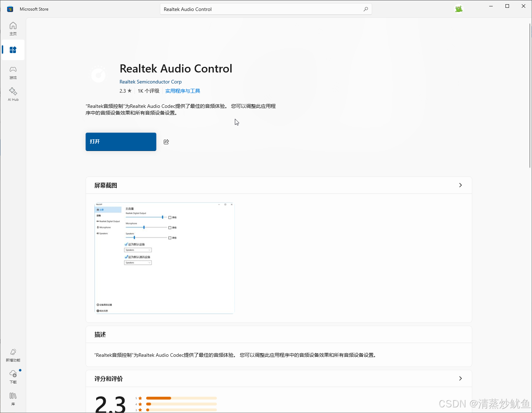Click the 2.3 star rating next to title

coord(125,91)
